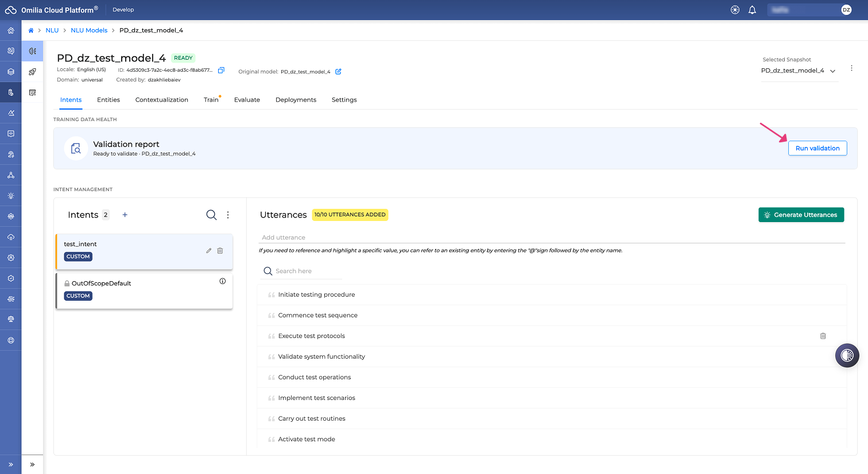Image resolution: width=868 pixels, height=474 pixels.
Task: Delete the test_intent with trash icon
Action: pos(220,251)
